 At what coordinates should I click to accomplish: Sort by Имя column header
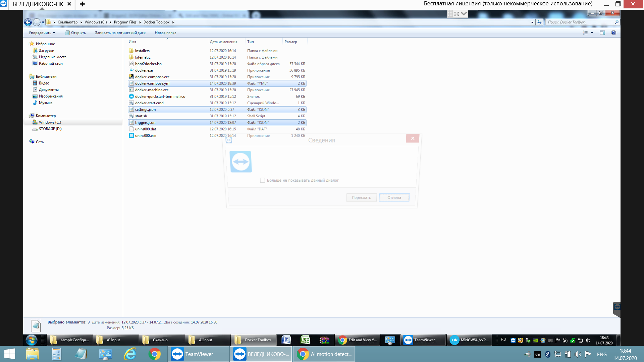coord(167,42)
